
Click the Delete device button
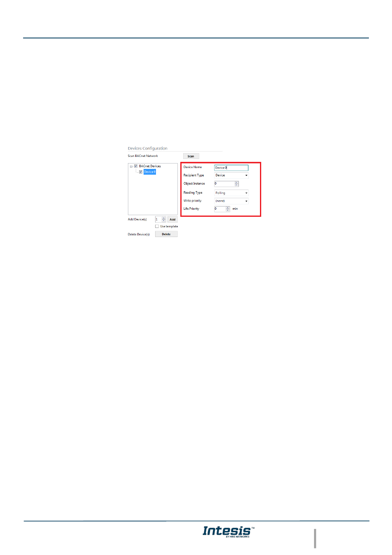[x=166, y=234]
